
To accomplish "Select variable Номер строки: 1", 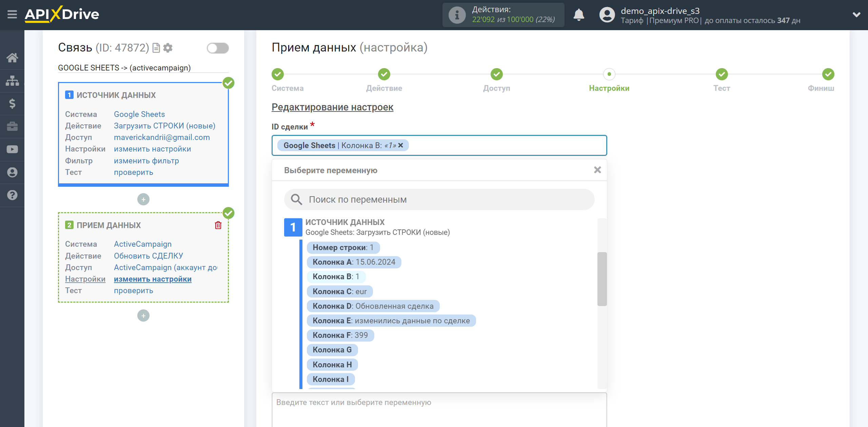I will pos(343,247).
